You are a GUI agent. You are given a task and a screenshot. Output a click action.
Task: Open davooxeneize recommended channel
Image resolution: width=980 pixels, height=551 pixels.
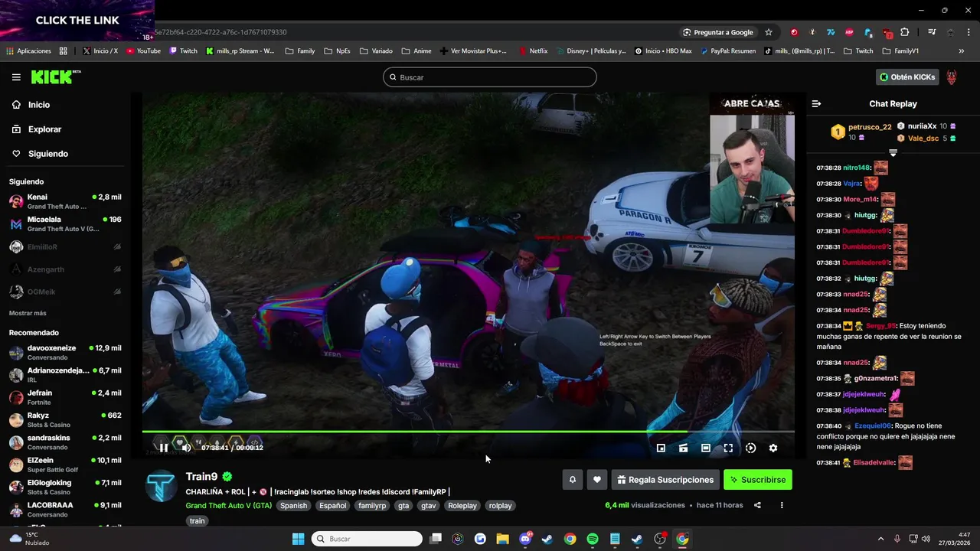click(x=65, y=353)
